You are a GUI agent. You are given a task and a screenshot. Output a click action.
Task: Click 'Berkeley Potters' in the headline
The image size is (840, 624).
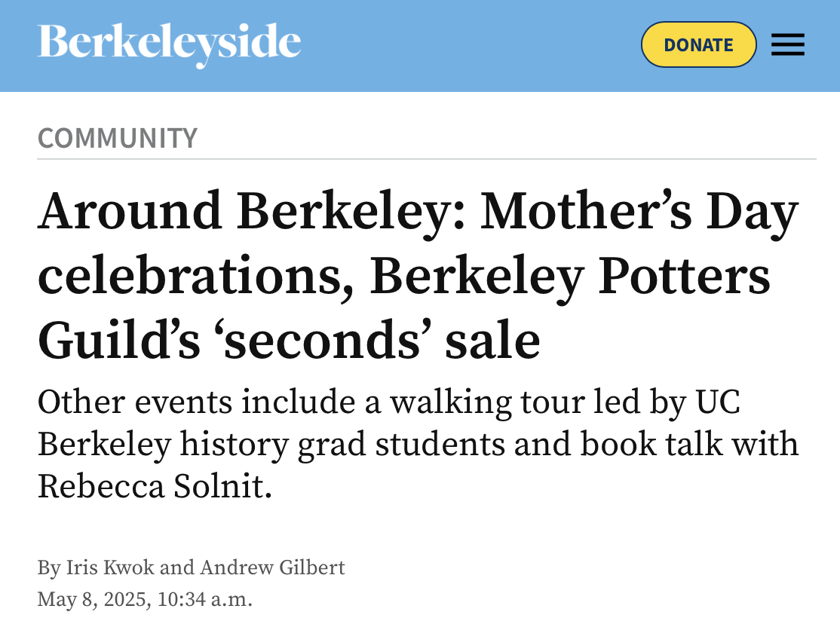point(570,277)
